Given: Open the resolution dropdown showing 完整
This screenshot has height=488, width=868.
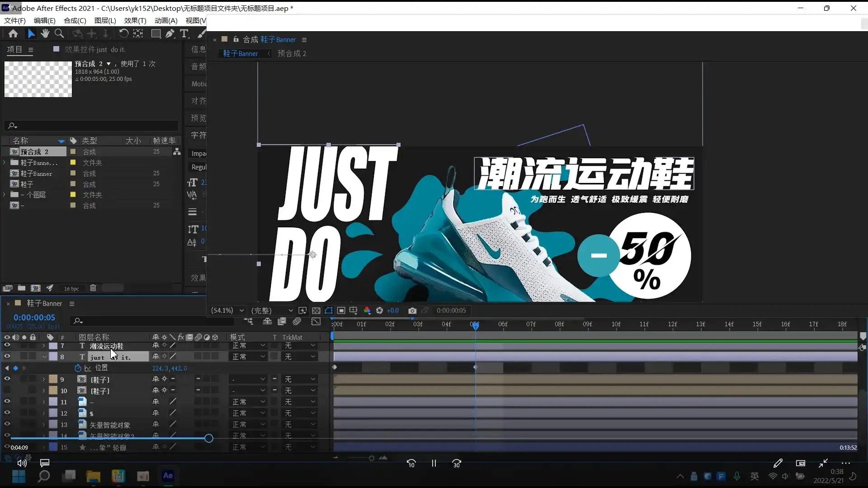Looking at the screenshot, I should tap(271, 310).
